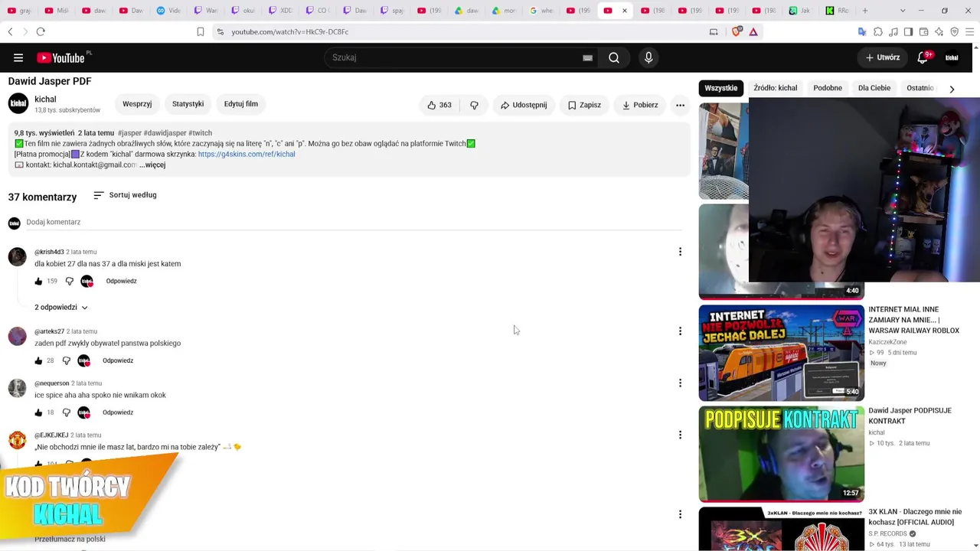The image size is (980, 551).
Task: Select the Dla Ciebie filter chip
Action: [874, 88]
